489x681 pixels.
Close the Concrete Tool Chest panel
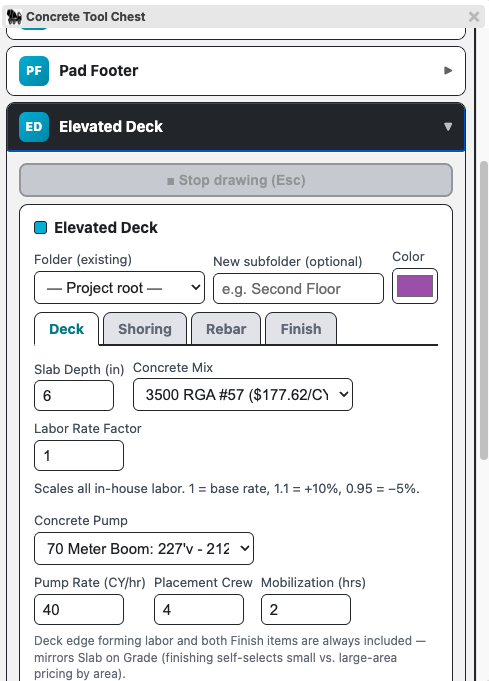(474, 17)
